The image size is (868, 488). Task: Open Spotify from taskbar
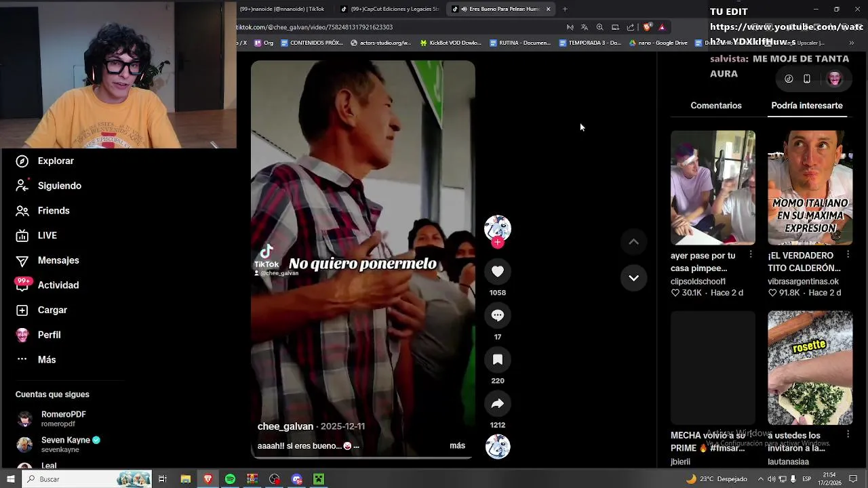click(x=230, y=479)
